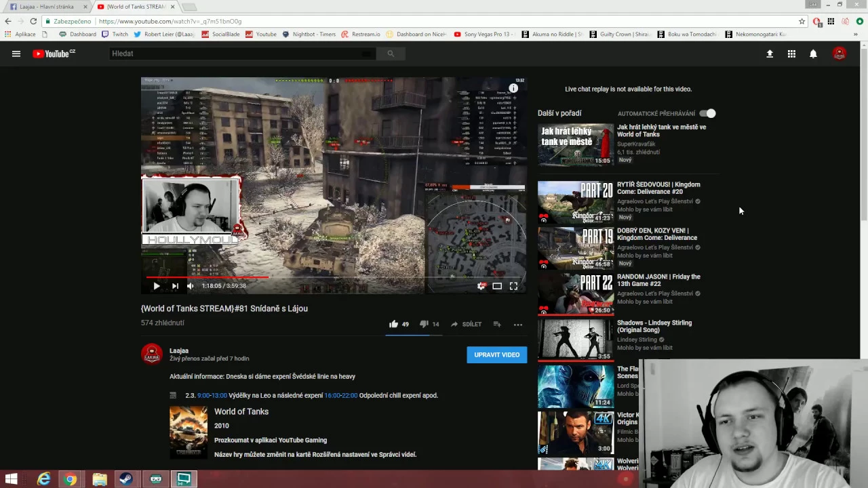Open the Aplikace bookmarks shortcut
The height and width of the screenshot is (488, 868).
coord(20,34)
